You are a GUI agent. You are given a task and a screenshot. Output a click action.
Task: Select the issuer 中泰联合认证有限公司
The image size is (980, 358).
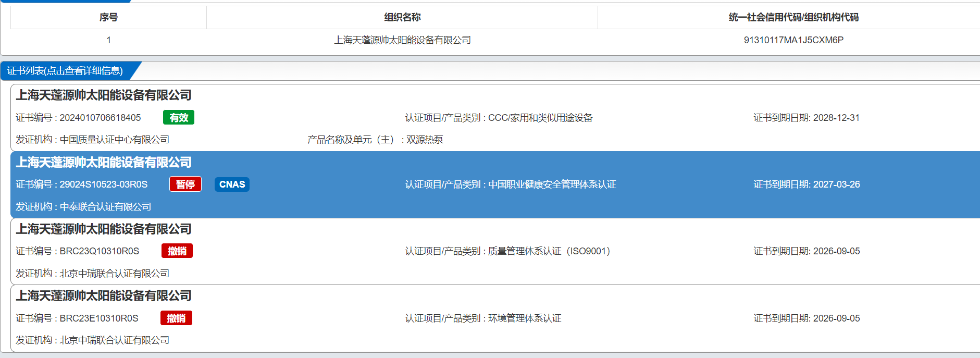[x=105, y=207]
